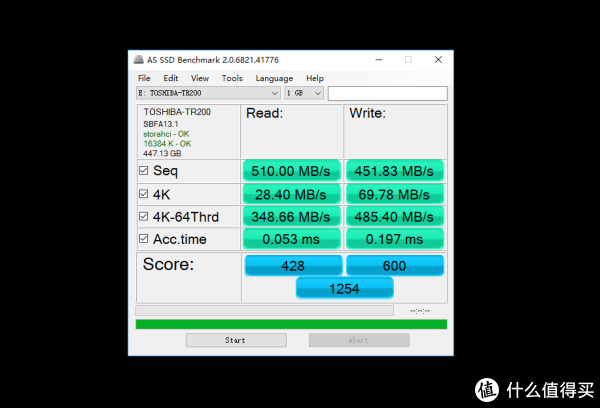The width and height of the screenshot is (600, 408).
Task: Click the Seq read result 510.00 MB/s
Action: point(291,171)
